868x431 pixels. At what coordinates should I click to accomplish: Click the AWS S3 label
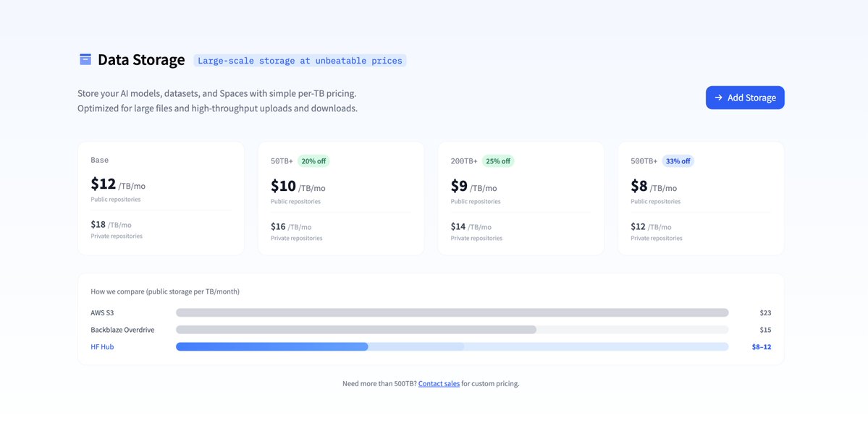[102, 312]
